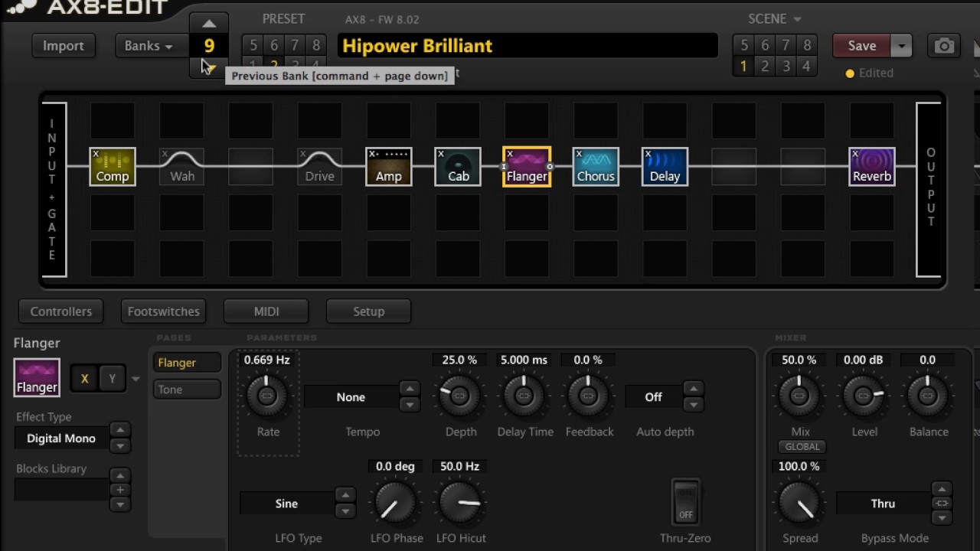This screenshot has height=551, width=980.
Task: Select scene 8
Action: 806,46
